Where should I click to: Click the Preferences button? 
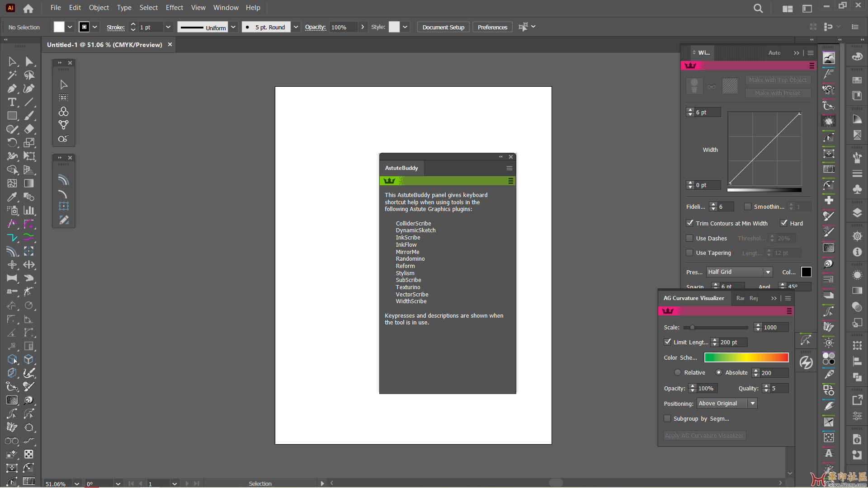pyautogui.click(x=492, y=27)
